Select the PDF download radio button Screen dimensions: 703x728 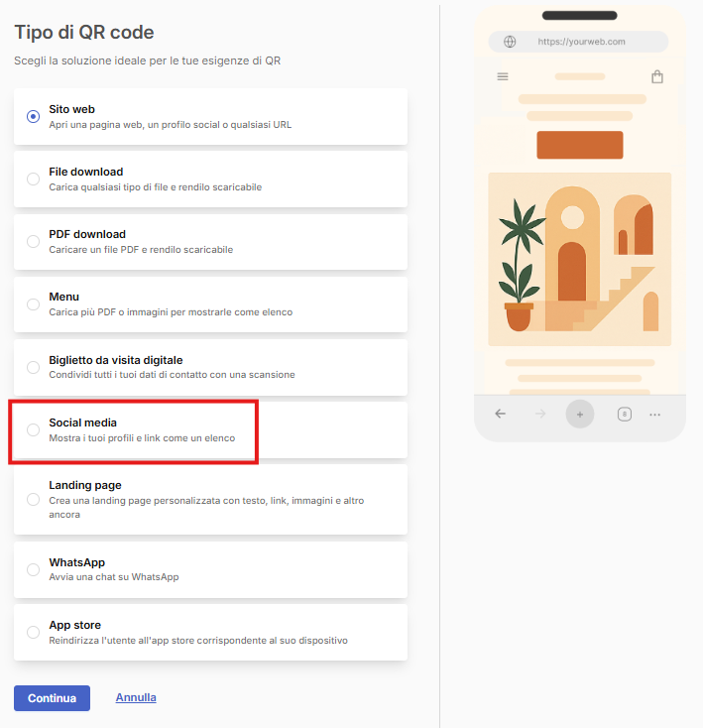[33, 241]
